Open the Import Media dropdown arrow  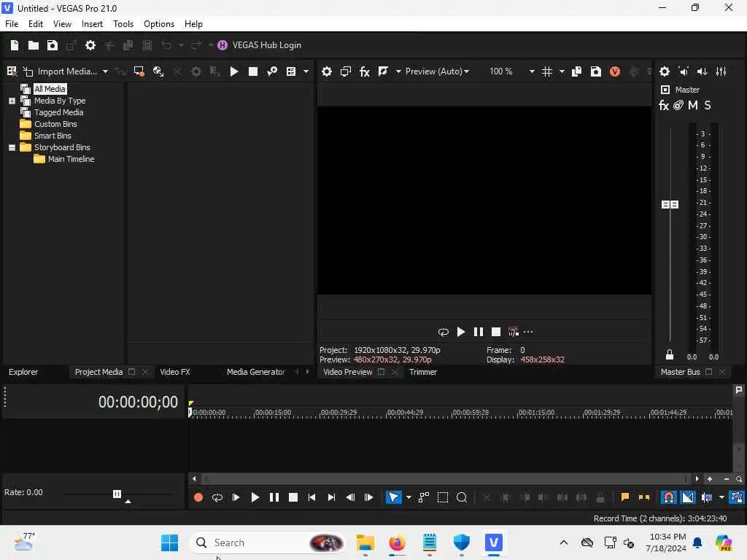[105, 71]
